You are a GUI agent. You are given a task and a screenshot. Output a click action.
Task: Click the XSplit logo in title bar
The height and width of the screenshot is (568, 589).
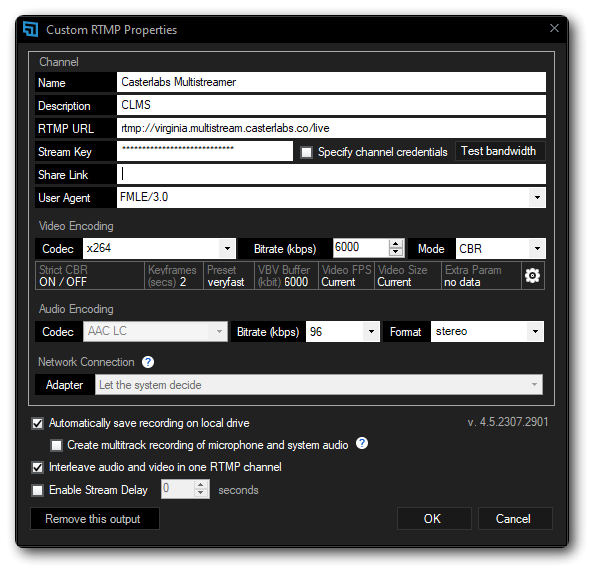coord(31,29)
